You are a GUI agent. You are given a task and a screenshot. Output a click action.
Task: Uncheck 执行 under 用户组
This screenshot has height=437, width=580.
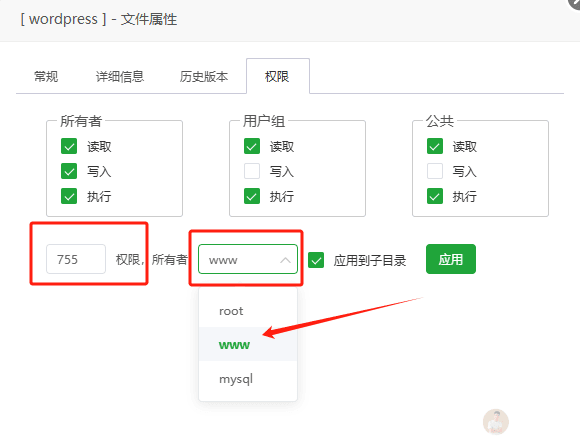252,196
